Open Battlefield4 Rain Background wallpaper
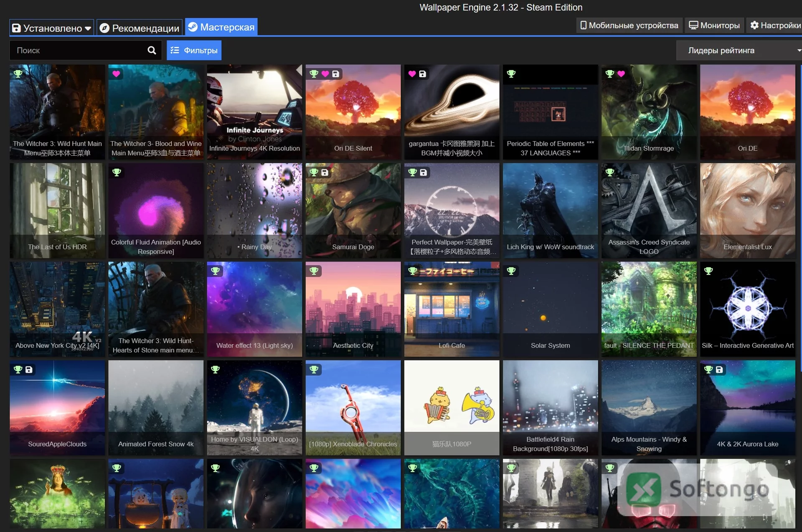This screenshot has width=802, height=532. 550,408
